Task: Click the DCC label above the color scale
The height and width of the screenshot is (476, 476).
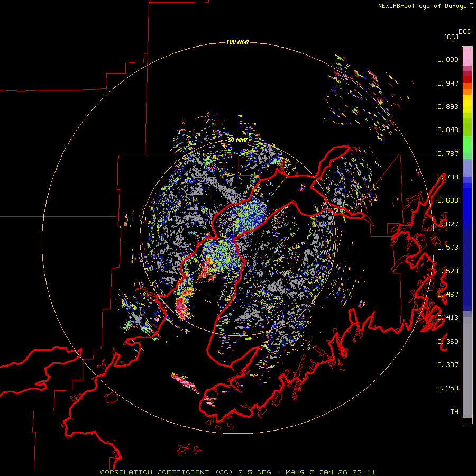Action: [465, 32]
